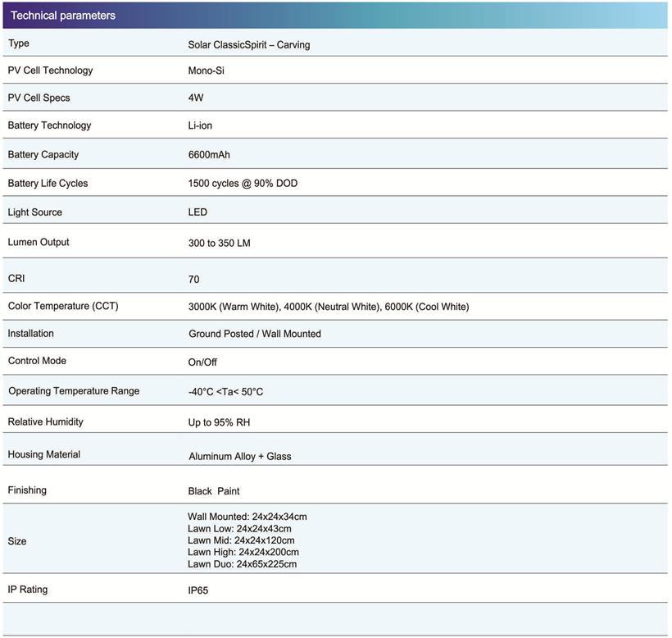Image resolution: width=672 pixels, height=638 pixels.
Task: Select the 'Finishing' label
Action: [x=27, y=490]
